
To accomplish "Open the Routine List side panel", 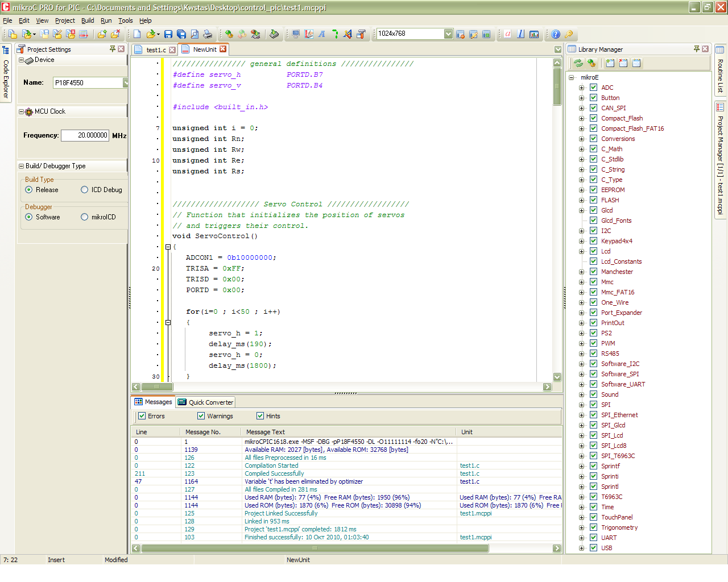I will pos(720,69).
